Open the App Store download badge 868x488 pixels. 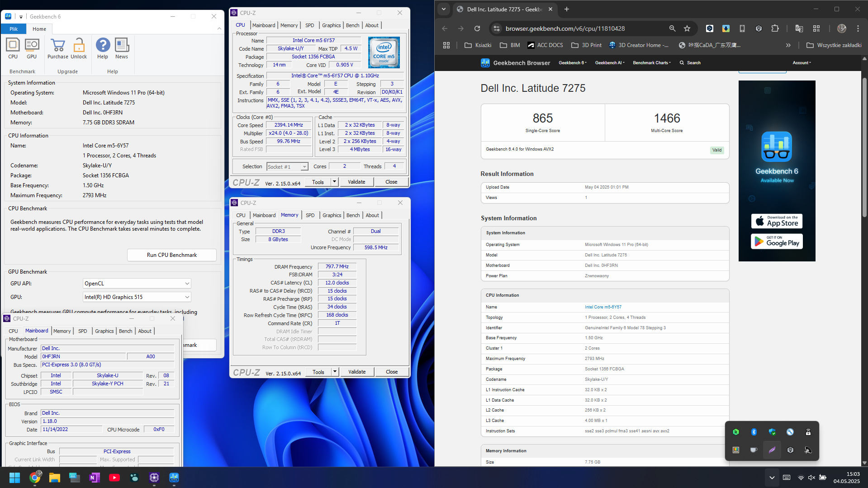(777, 221)
